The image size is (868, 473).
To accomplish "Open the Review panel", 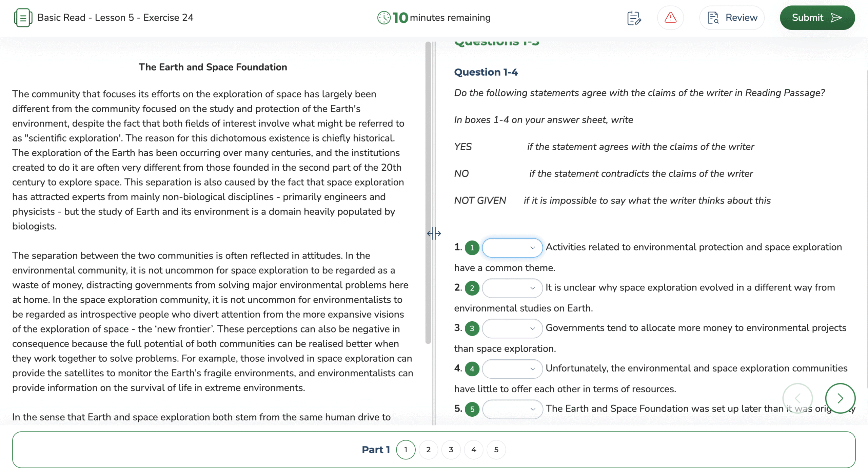I will [732, 18].
